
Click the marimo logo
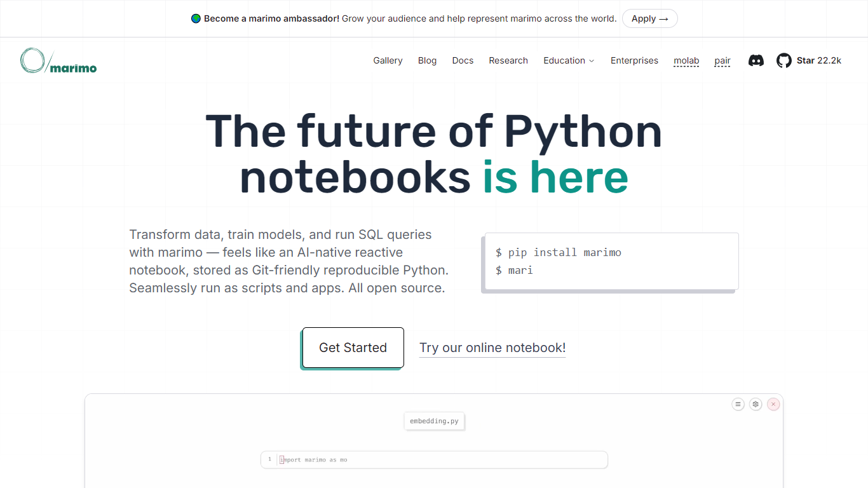[x=58, y=61]
